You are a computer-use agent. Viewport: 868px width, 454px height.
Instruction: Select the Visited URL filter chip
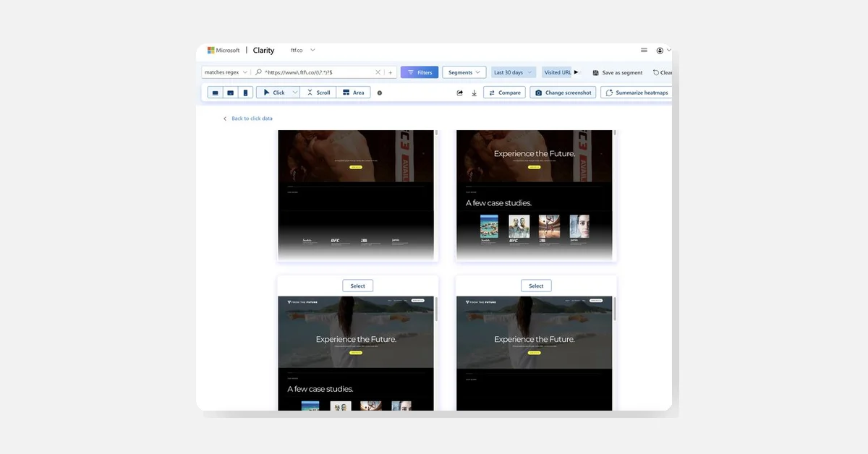coord(557,72)
